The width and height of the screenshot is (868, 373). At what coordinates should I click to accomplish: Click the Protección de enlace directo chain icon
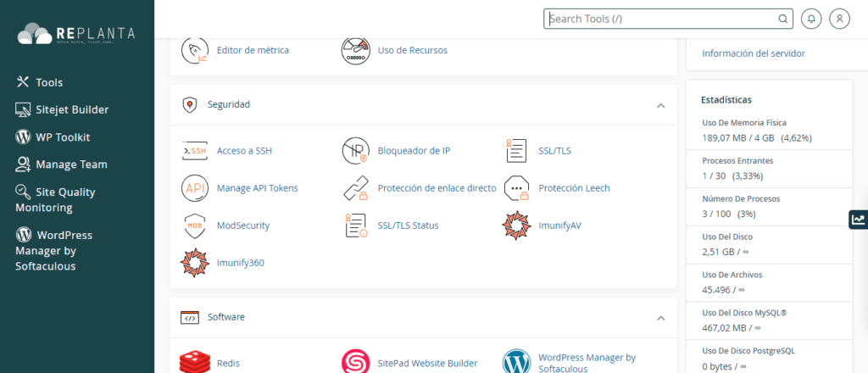pos(355,188)
